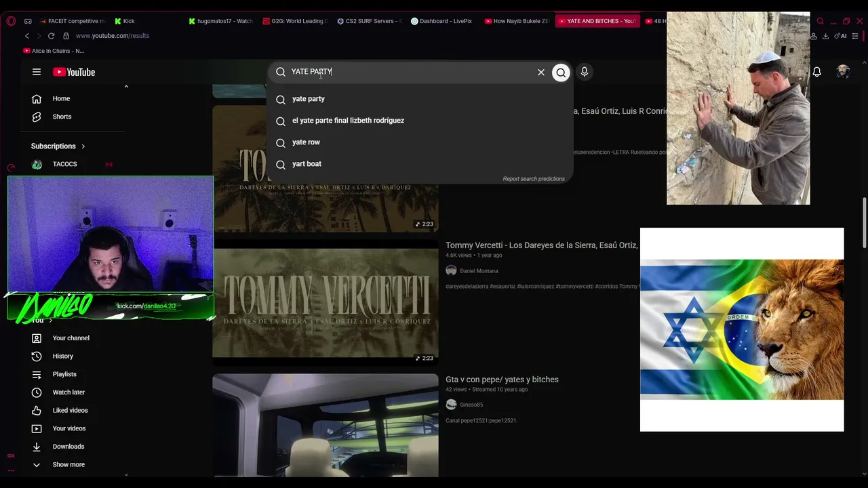The width and height of the screenshot is (868, 488).
Task: Play the Tommy Vercetti video thumbnail
Action: tap(325, 302)
